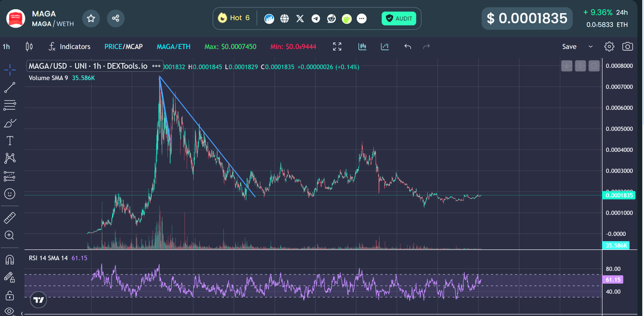Click the Volume SMA 9 indicator label
This screenshot has width=644, height=316.
[49, 78]
